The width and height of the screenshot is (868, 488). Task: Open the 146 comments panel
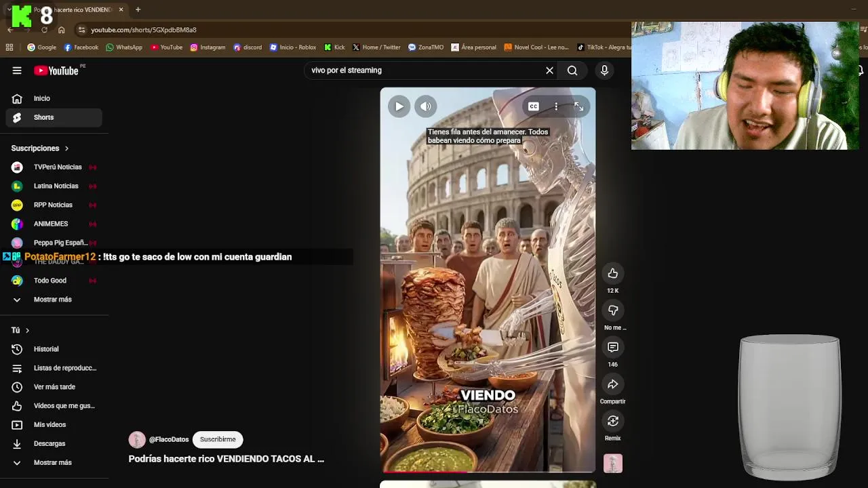(612, 347)
